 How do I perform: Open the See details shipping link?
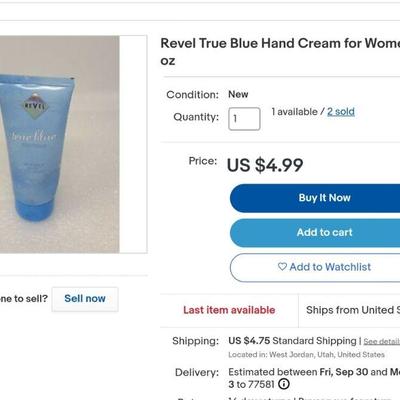pos(382,342)
